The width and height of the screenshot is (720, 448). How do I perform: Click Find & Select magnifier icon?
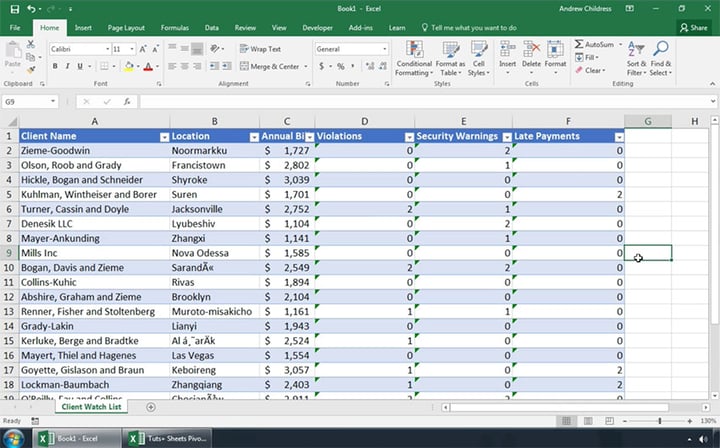(661, 49)
